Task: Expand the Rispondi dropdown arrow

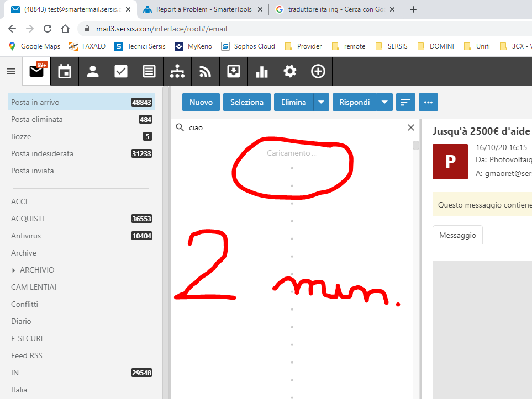Action: coord(385,102)
